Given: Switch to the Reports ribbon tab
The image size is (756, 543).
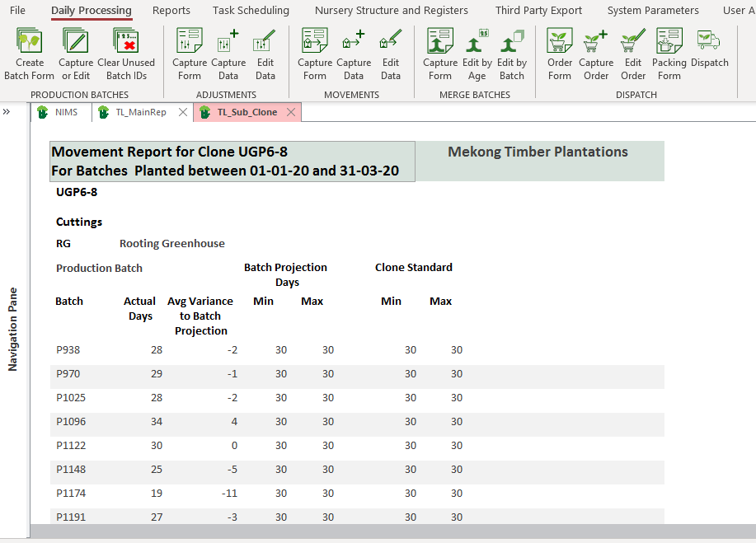Looking at the screenshot, I should tap(171, 11).
